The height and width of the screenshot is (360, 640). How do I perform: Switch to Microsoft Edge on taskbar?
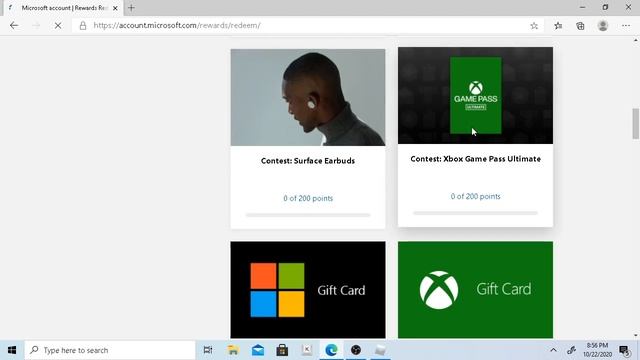click(x=331, y=350)
